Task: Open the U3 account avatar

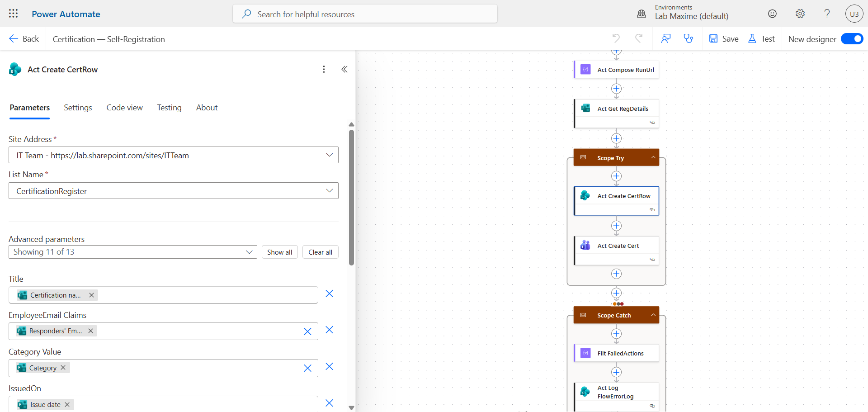Action: pyautogui.click(x=854, y=14)
